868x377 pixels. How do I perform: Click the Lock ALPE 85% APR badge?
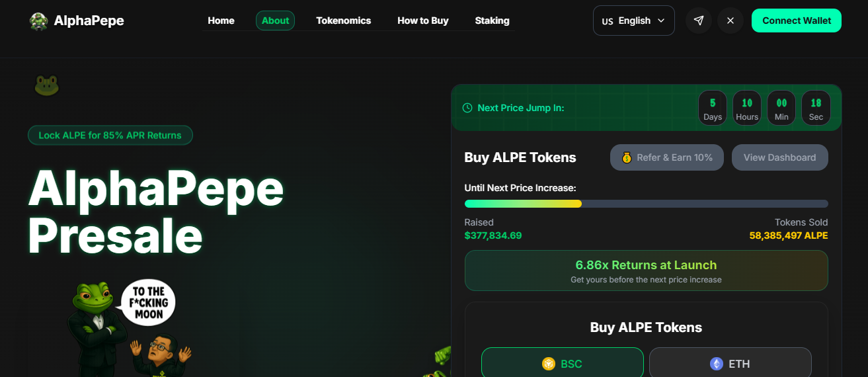pos(110,135)
